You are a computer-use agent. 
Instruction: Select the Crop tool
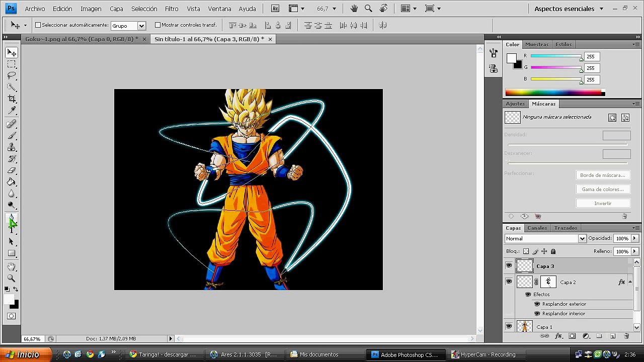point(12,99)
